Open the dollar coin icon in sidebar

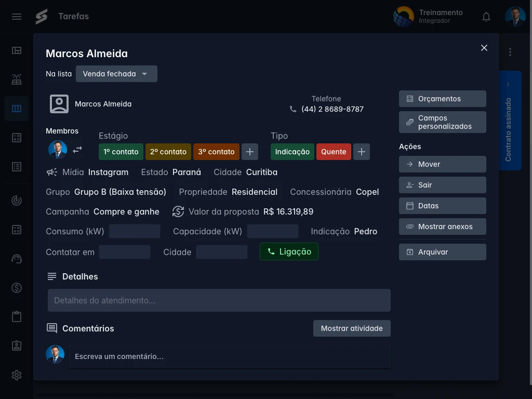point(17,288)
